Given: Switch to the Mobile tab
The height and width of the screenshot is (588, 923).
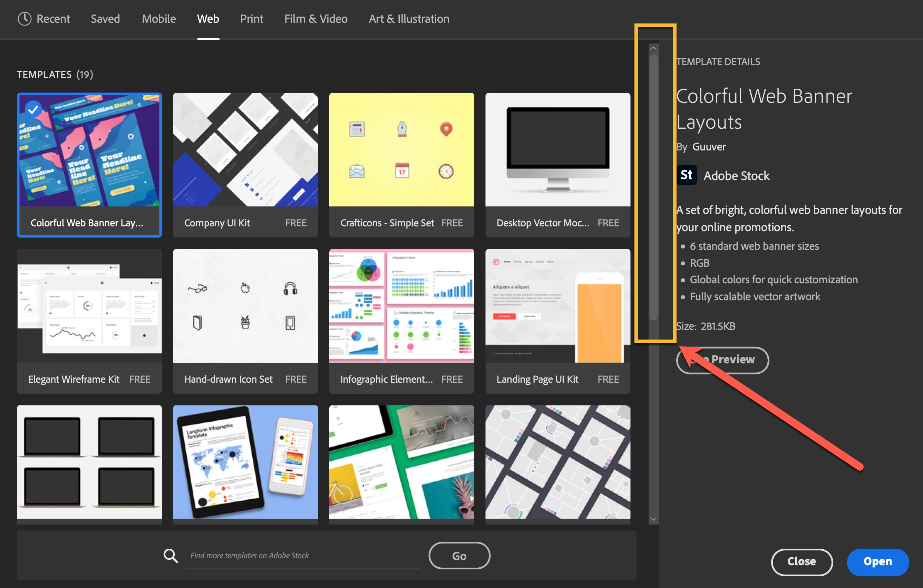Looking at the screenshot, I should 159,18.
